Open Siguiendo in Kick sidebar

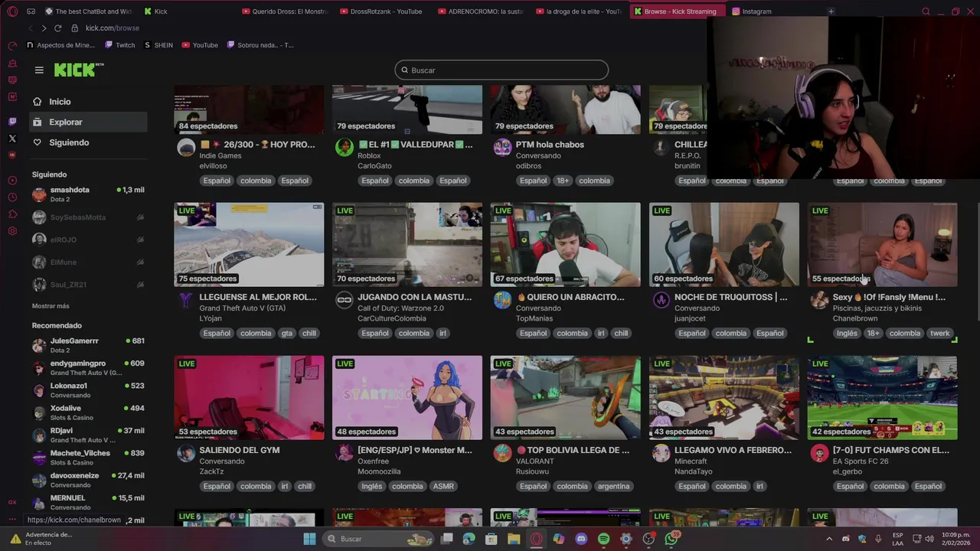pyautogui.click(x=87, y=142)
